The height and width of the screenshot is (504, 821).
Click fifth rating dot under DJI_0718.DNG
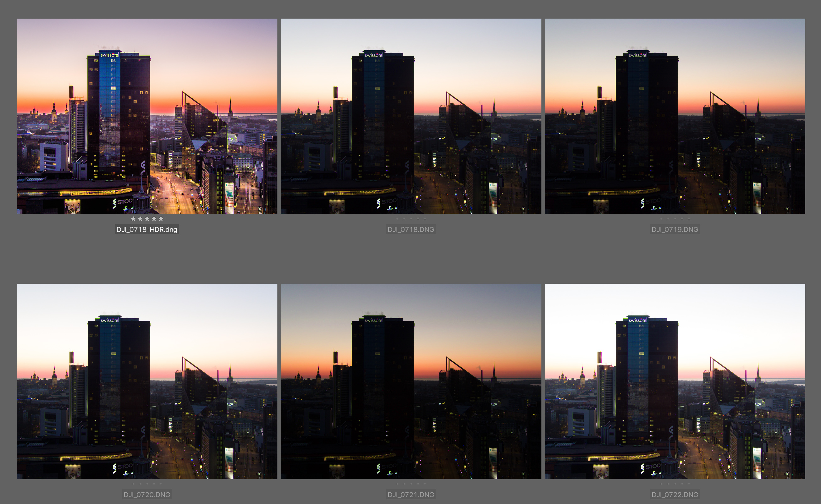425,219
